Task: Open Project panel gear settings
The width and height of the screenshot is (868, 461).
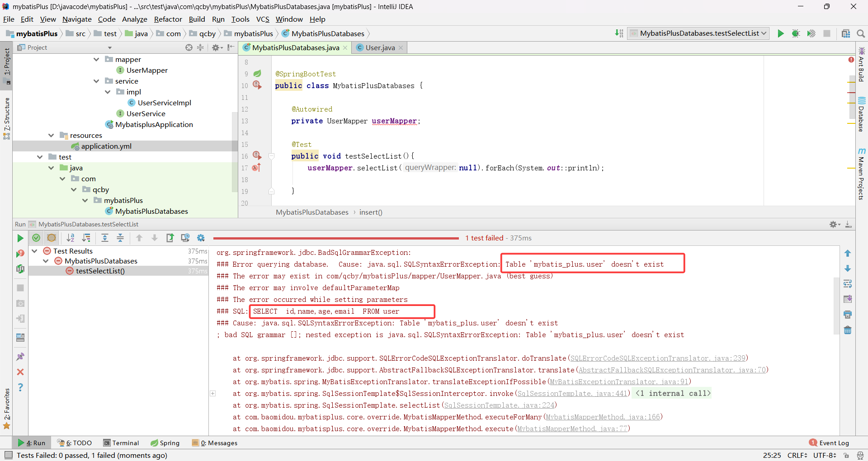Action: 217,47
